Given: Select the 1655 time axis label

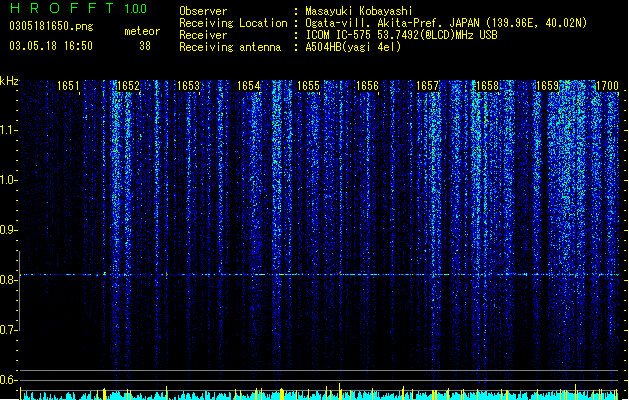Looking at the screenshot, I should (308, 86).
